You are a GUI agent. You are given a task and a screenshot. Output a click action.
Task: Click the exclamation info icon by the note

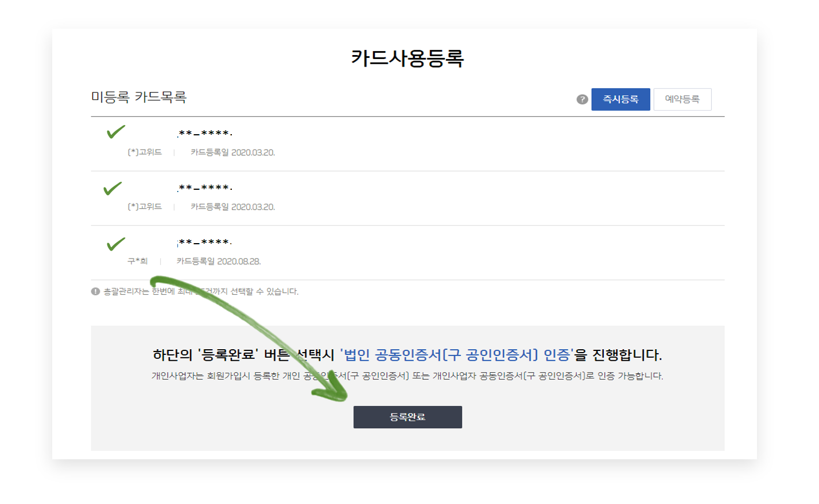(95, 291)
